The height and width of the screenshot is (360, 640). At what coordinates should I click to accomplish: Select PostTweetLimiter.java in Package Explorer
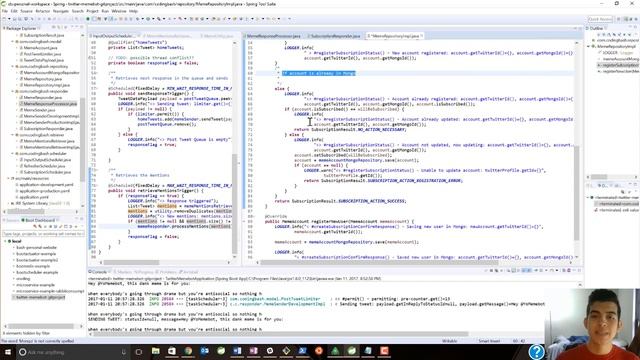(42, 54)
